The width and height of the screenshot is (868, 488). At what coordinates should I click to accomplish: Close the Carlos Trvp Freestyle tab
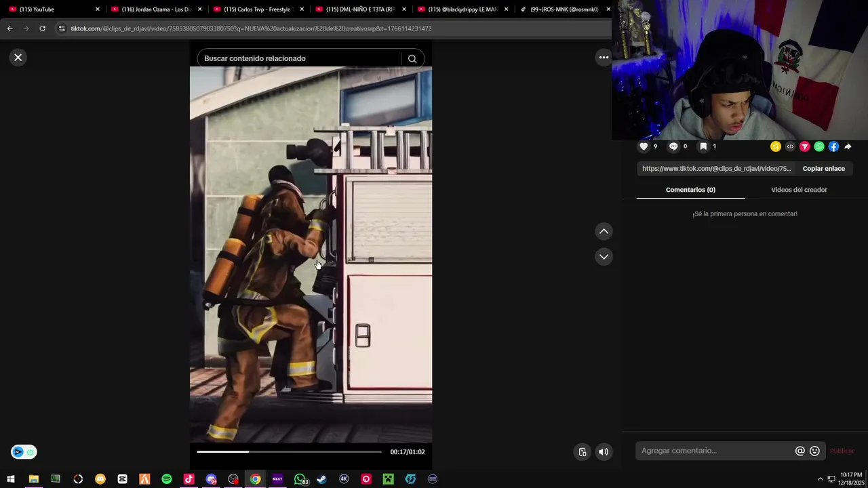302,9
